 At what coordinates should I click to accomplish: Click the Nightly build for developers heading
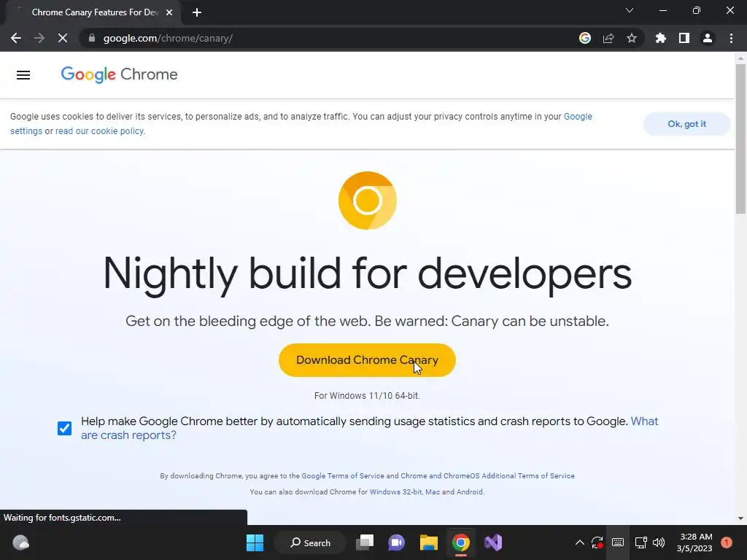(368, 273)
